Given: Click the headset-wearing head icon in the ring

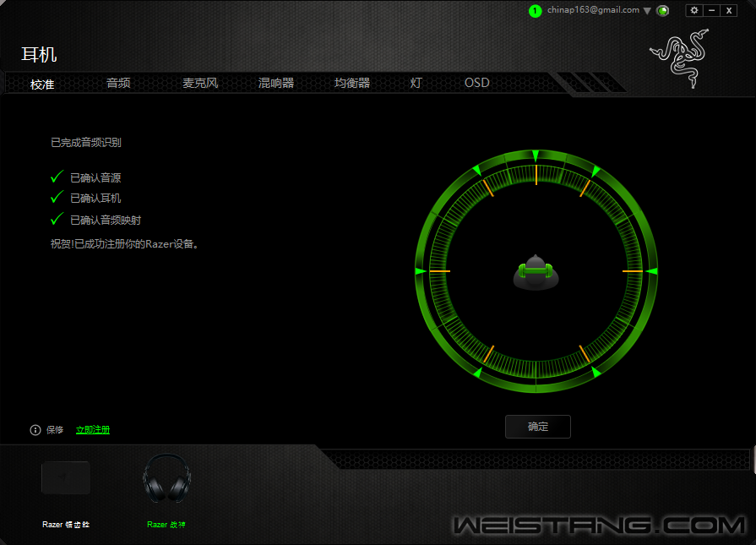Looking at the screenshot, I should [x=536, y=272].
